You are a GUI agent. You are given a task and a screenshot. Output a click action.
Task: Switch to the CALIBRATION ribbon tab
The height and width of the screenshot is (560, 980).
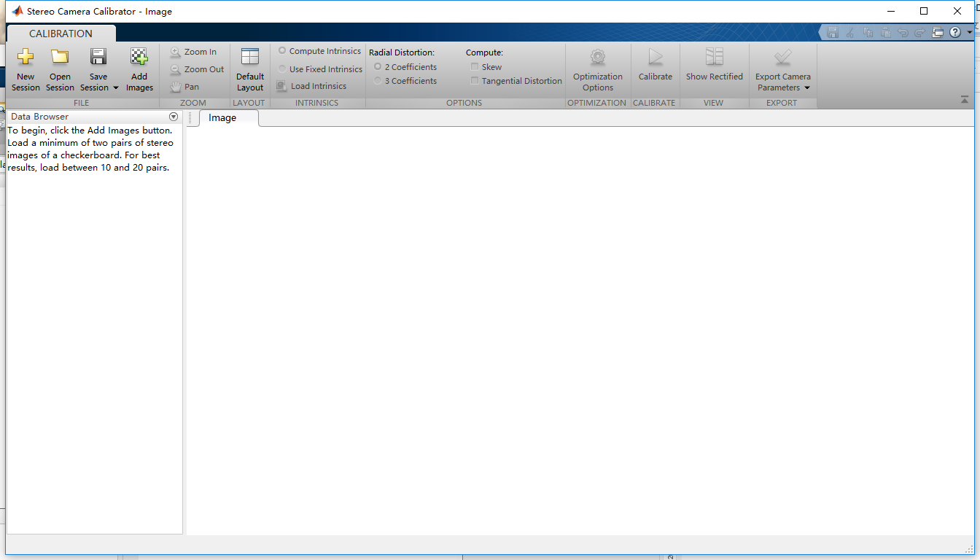[x=61, y=33]
